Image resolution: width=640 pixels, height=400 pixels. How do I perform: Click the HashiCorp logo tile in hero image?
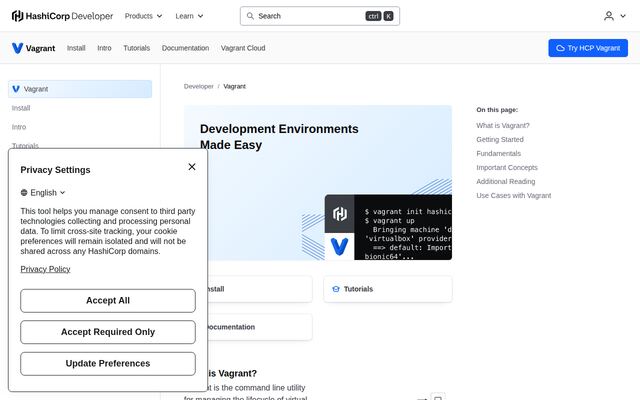339,214
